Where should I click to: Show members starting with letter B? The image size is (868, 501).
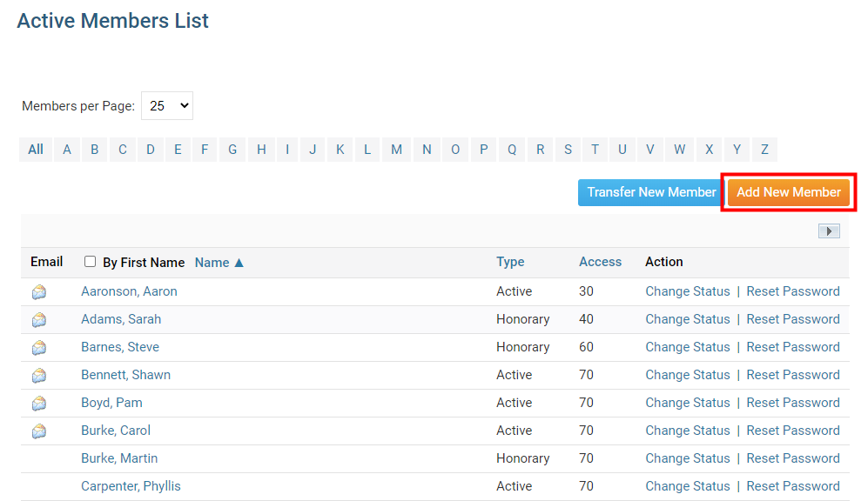94,150
